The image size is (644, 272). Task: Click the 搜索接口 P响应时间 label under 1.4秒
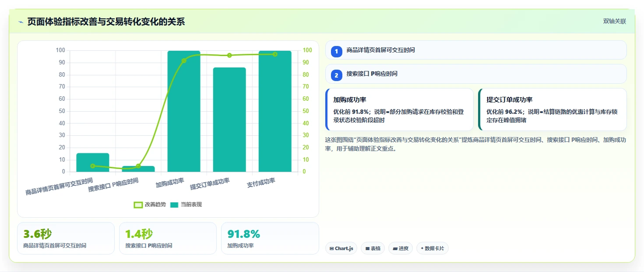[x=149, y=246]
